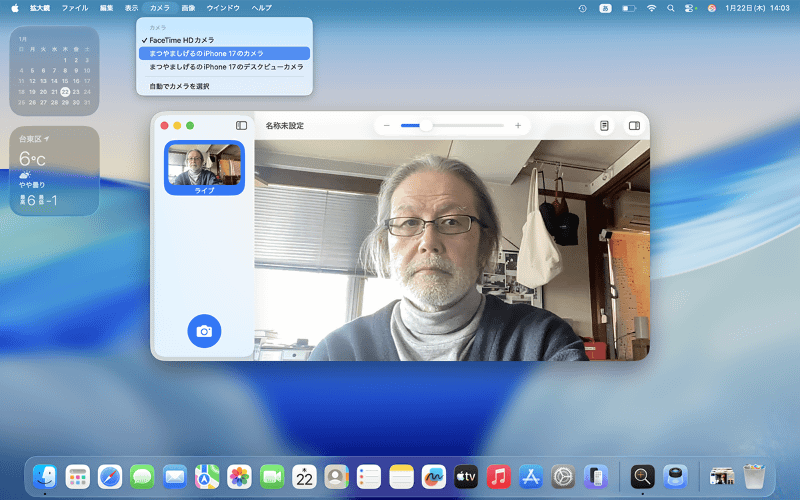The width and height of the screenshot is (800, 500).
Task: Open the Apple menu
Action: 15,8
